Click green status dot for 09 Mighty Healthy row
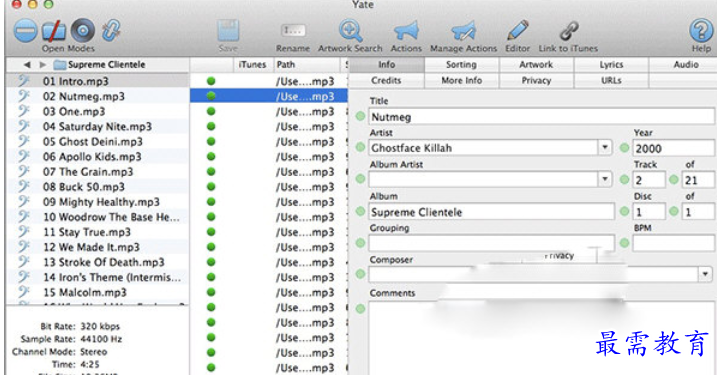Screen dimensions: 717x375 211,202
